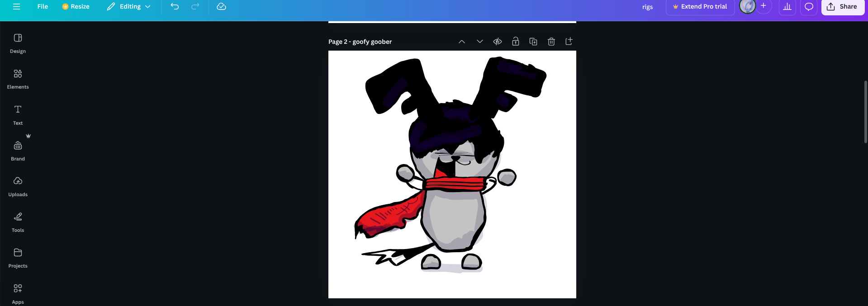Viewport: 868px width, 306px height.
Task: Click the Share button
Action: [842, 7]
